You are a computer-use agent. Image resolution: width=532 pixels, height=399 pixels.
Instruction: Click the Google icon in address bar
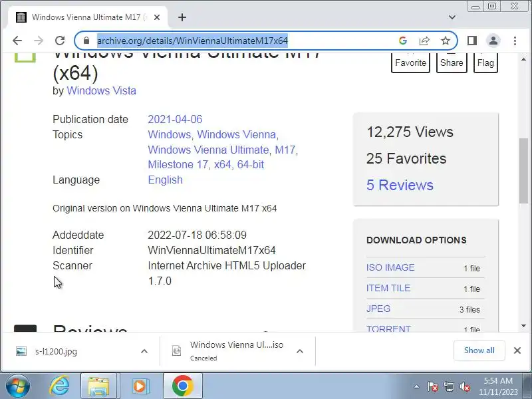point(403,41)
